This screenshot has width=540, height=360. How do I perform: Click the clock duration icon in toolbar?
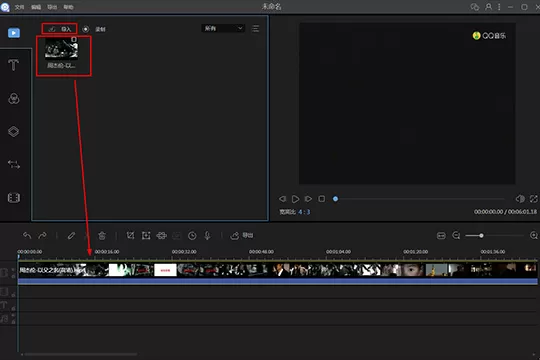(x=192, y=236)
